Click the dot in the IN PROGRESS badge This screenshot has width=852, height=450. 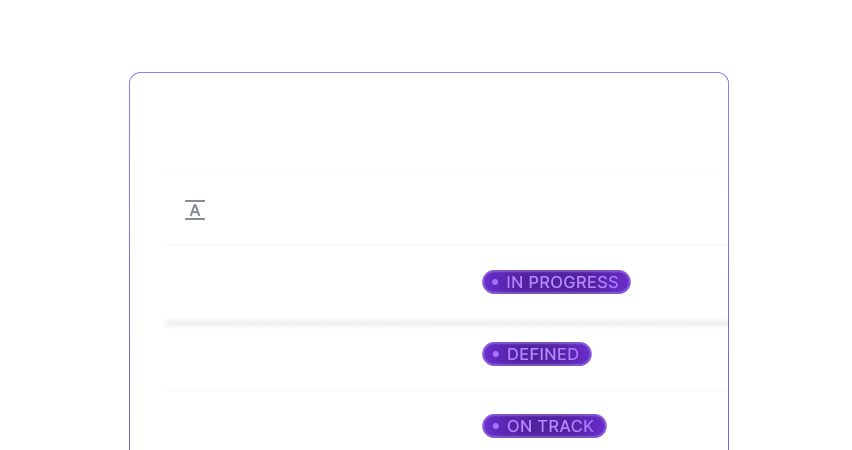coord(495,282)
